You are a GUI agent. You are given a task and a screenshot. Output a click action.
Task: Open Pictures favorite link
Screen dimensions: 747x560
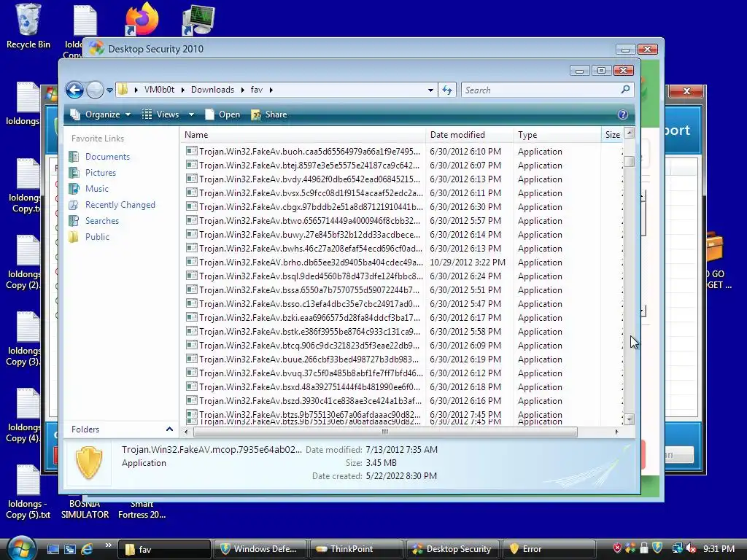coord(101,173)
